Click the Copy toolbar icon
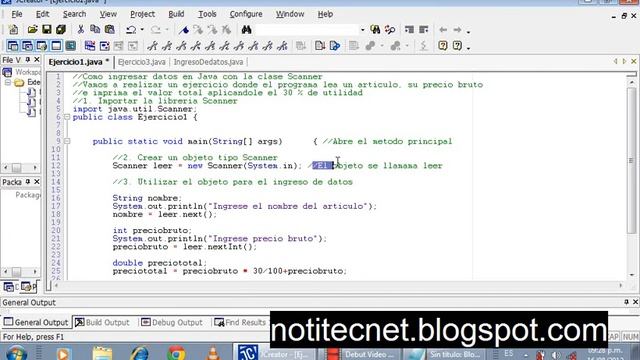The width and height of the screenshot is (640, 360). pos(95,29)
